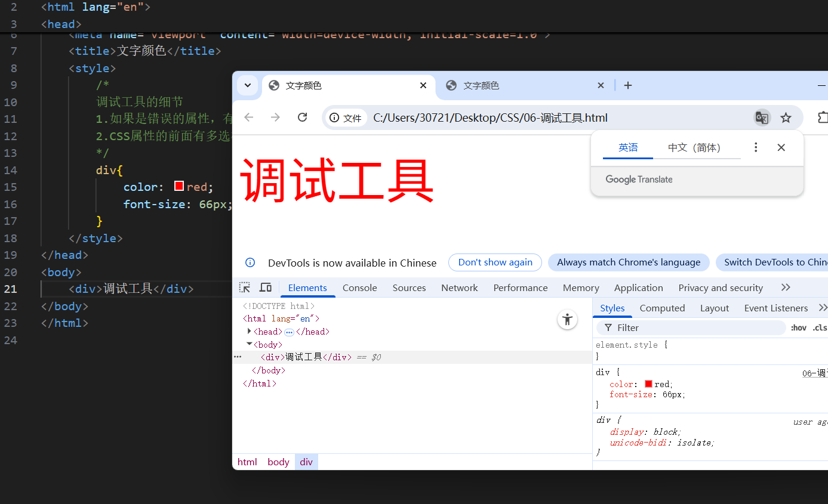Click the red color swatch in DevTools Styles
The height and width of the screenshot is (504, 828).
(648, 384)
